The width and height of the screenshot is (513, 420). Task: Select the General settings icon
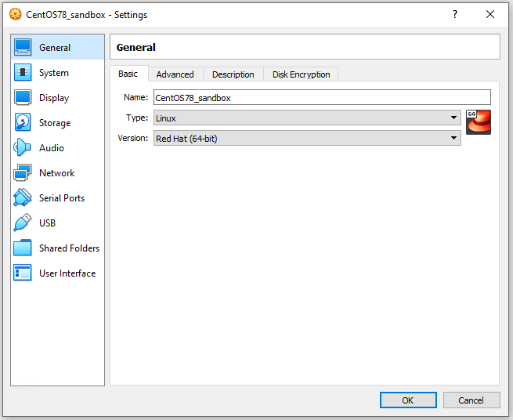[x=23, y=48]
